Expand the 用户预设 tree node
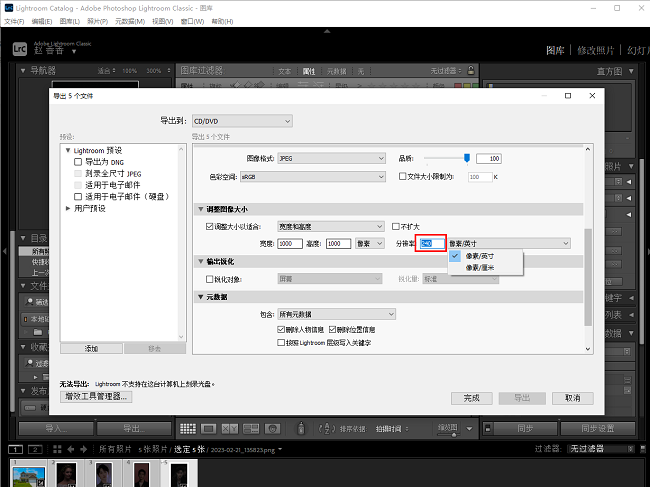 coord(68,208)
